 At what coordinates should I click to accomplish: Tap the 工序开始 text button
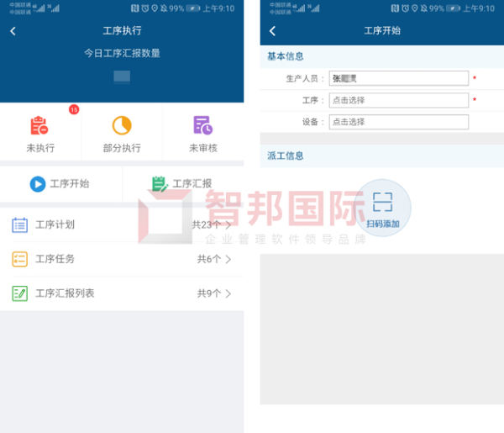pyautogui.click(x=70, y=183)
